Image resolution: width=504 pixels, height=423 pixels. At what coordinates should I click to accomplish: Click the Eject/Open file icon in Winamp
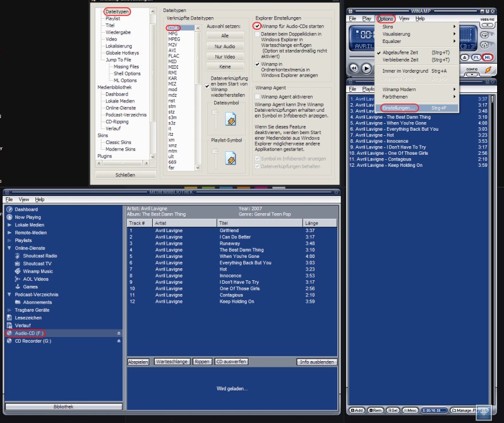tap(465, 57)
